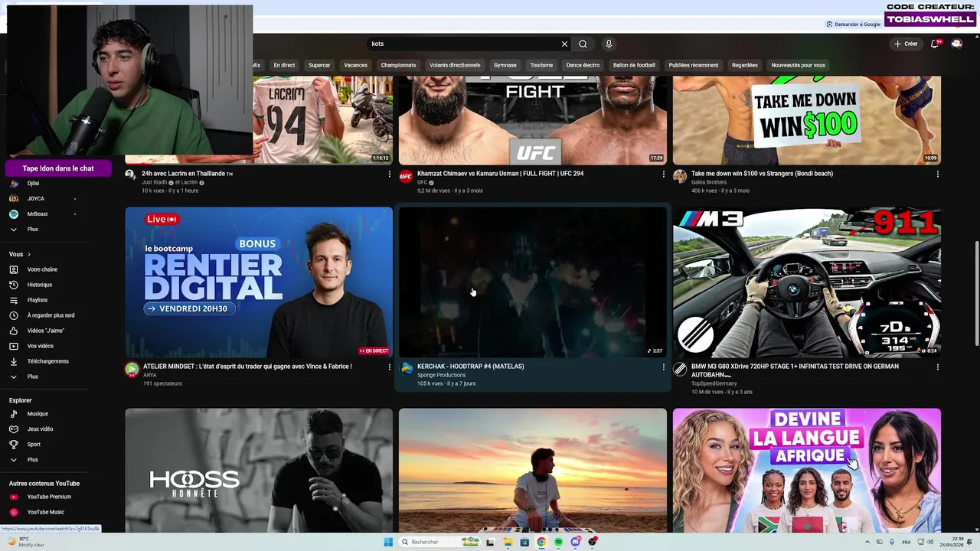Select the 'Publiées récemment' chip

(x=694, y=65)
